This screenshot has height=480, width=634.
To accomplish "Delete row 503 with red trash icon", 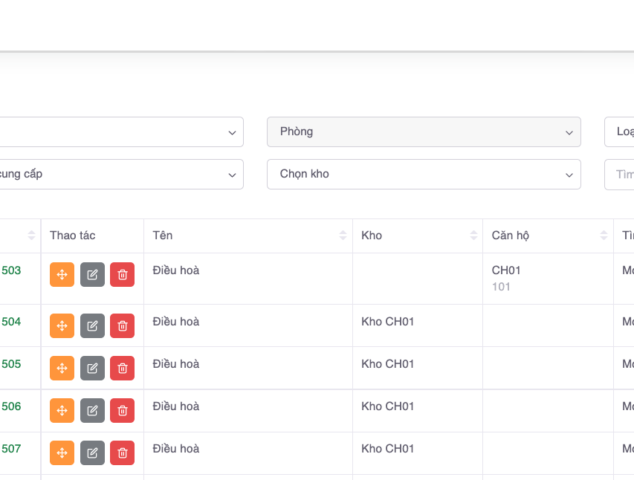I will coord(122,275).
